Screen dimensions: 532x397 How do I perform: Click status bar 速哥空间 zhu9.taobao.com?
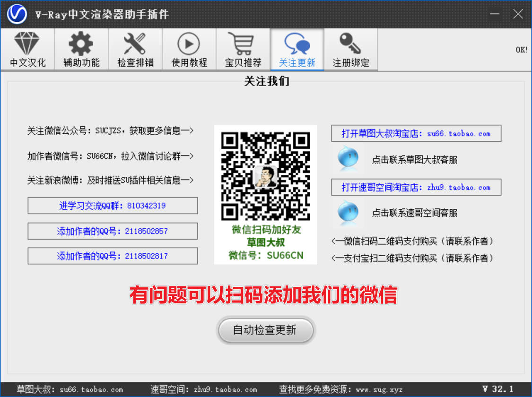(x=203, y=389)
